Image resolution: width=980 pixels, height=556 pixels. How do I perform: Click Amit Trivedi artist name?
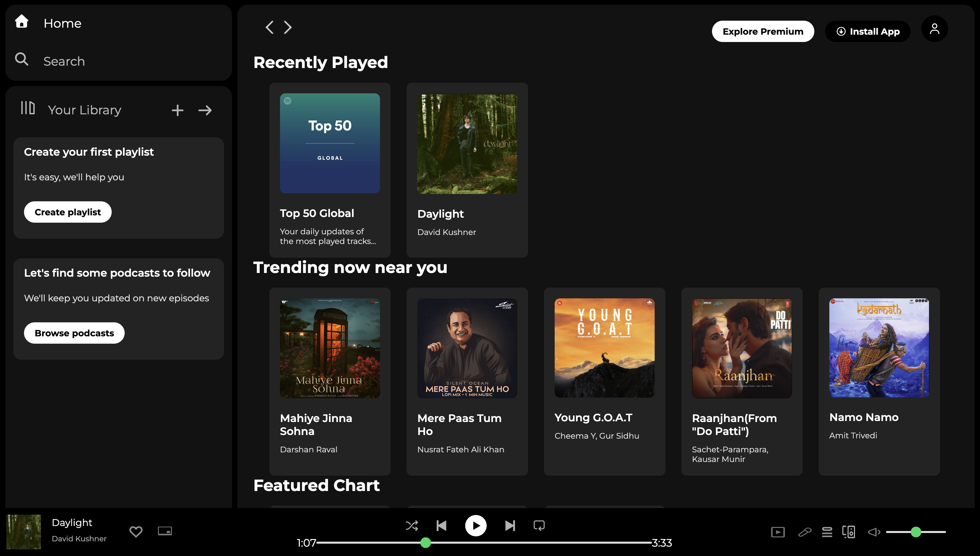[x=853, y=435]
